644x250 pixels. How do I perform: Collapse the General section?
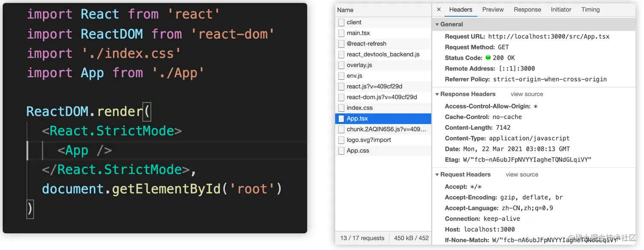click(437, 25)
